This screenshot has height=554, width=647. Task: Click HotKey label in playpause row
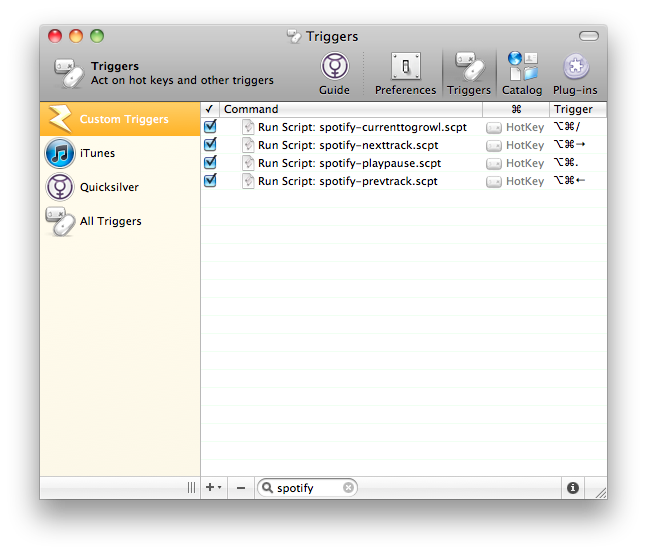525,163
